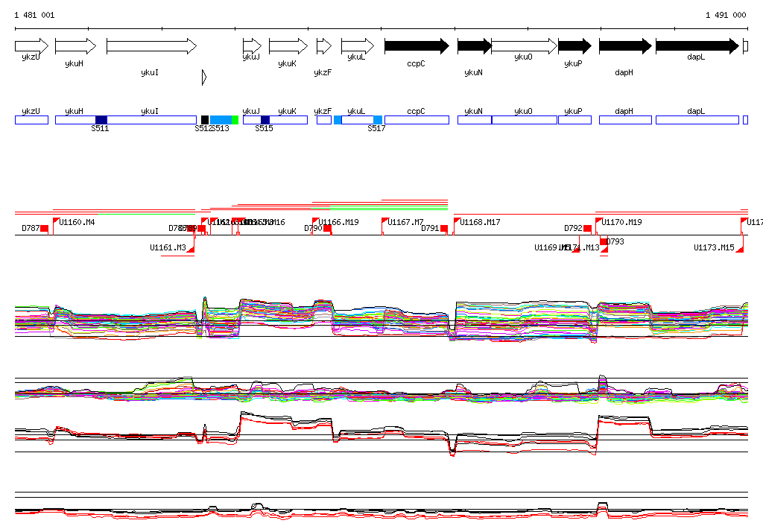Click the ykuN blue outlined segment box
This screenshot has width=763, height=532.
point(475,120)
